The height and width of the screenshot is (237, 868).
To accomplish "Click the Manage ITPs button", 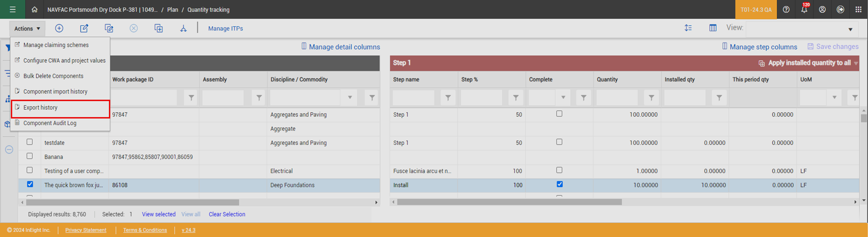I will (225, 28).
